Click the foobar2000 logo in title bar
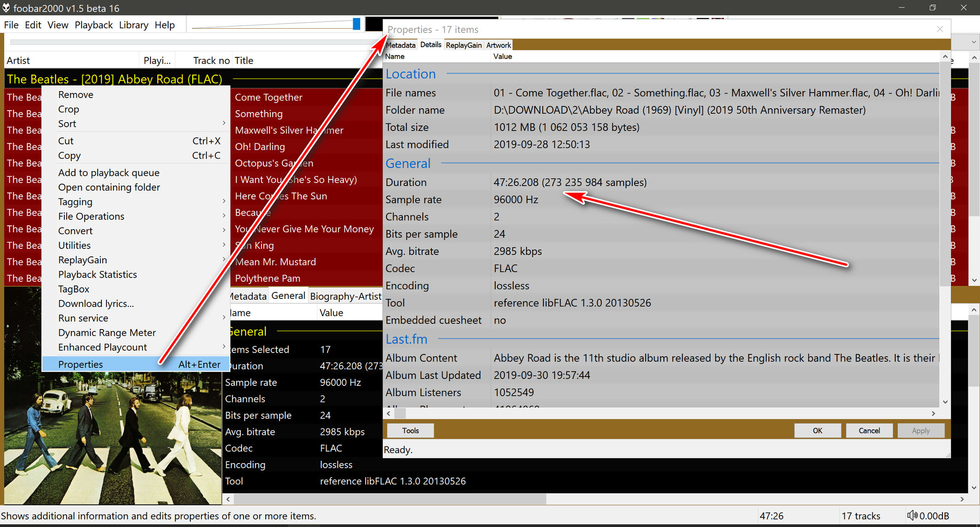Viewport: 980px width, 527px height. (6, 8)
